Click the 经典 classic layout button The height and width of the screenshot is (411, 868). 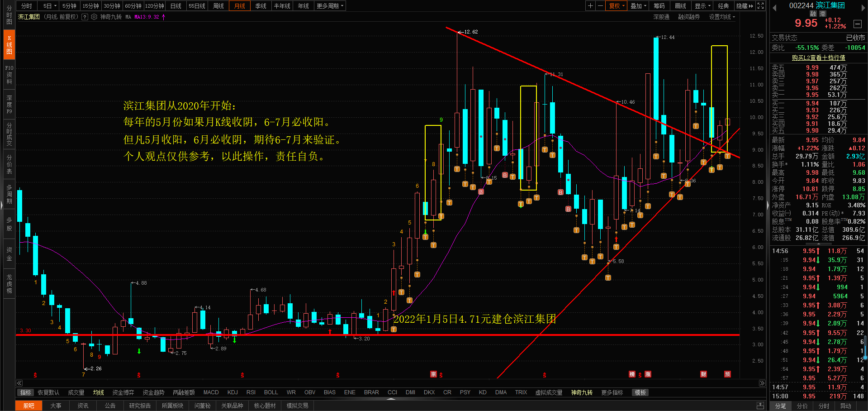coord(724,6)
